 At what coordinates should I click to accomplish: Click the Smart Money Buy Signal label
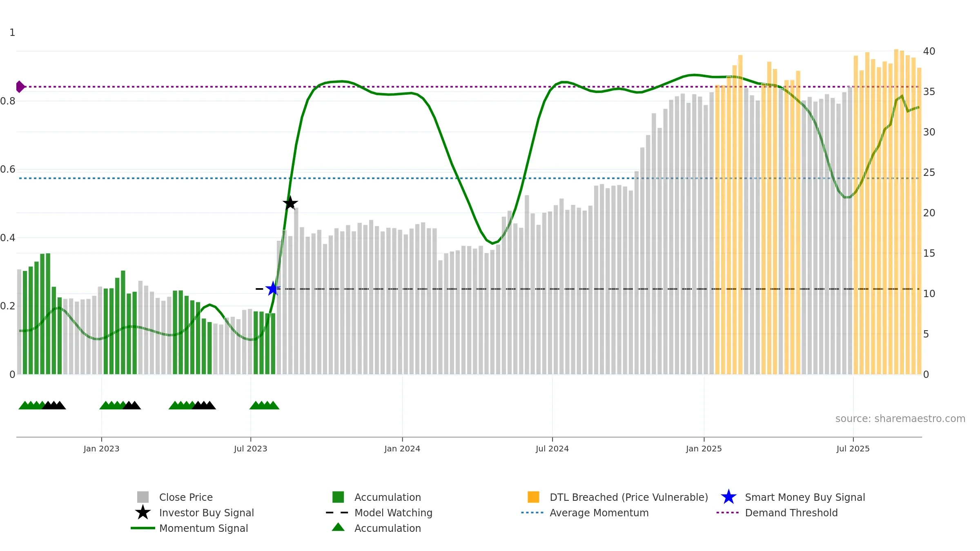point(805,497)
